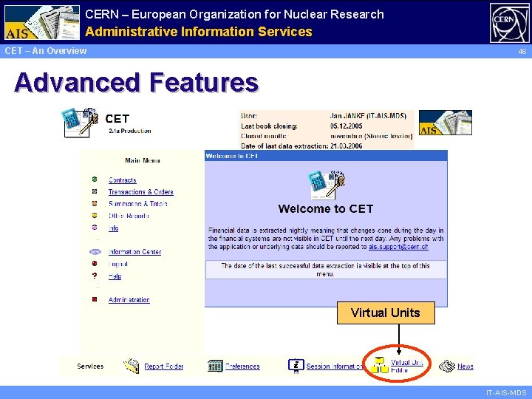Screen dimensions: 532x399
Task: Click the ais.support@cern.ch email link
Action: tap(398, 247)
